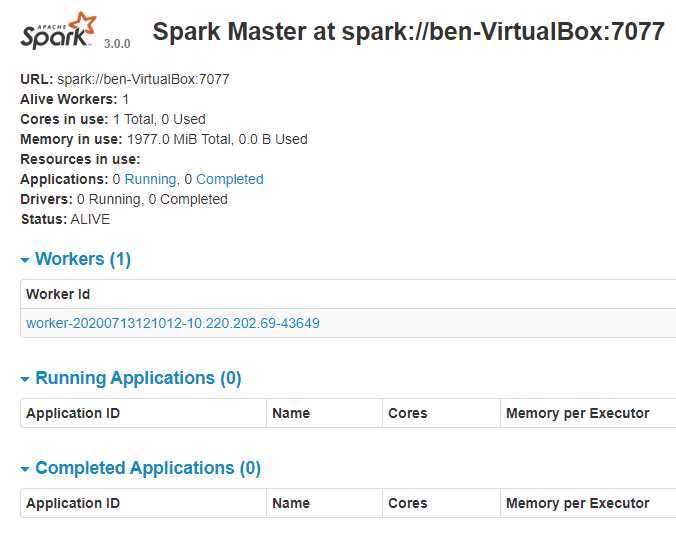Collapse the Completed Applications (0) section arrow
Image resolution: width=676 pixels, height=534 pixels.
pyautogui.click(x=25, y=469)
